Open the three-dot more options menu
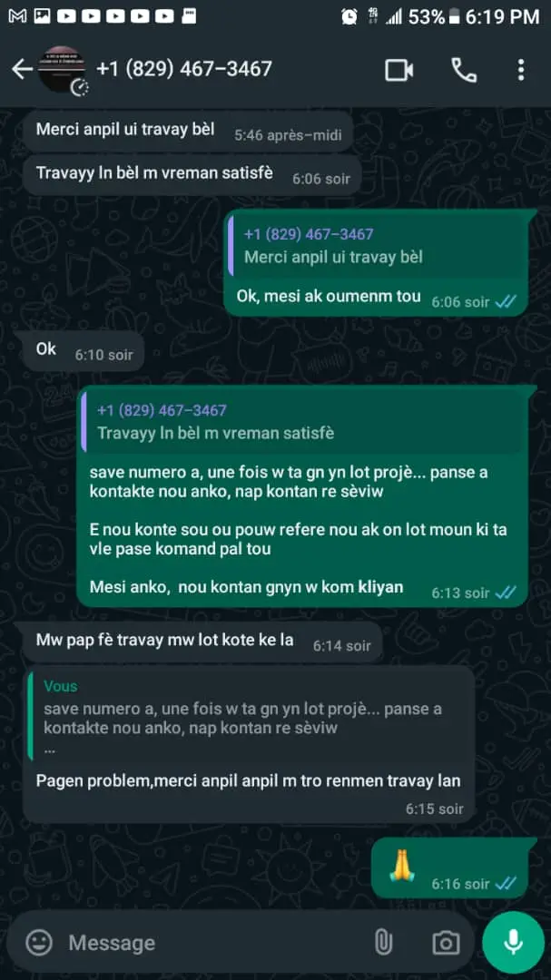551x980 pixels. (x=520, y=70)
